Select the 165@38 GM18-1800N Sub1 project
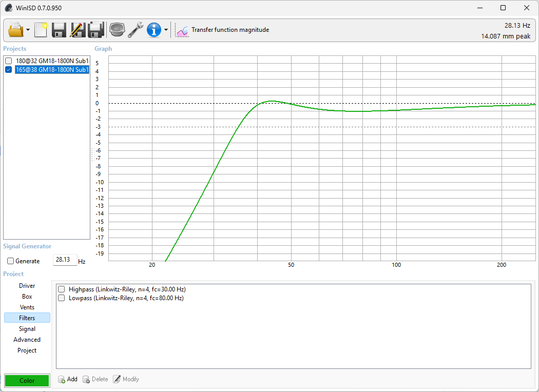Screen dimensions: 539x392 click(52, 70)
